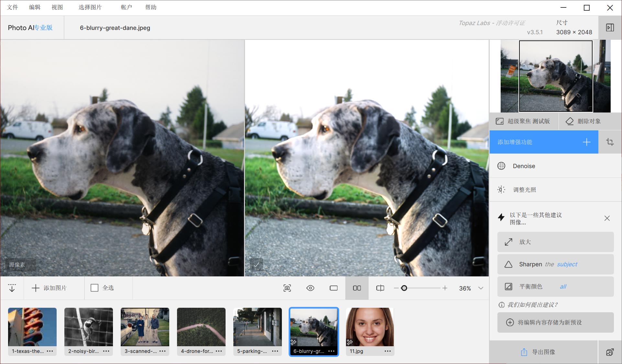Click the Denoise dotted circle icon
The width and height of the screenshot is (622, 364).
(501, 166)
